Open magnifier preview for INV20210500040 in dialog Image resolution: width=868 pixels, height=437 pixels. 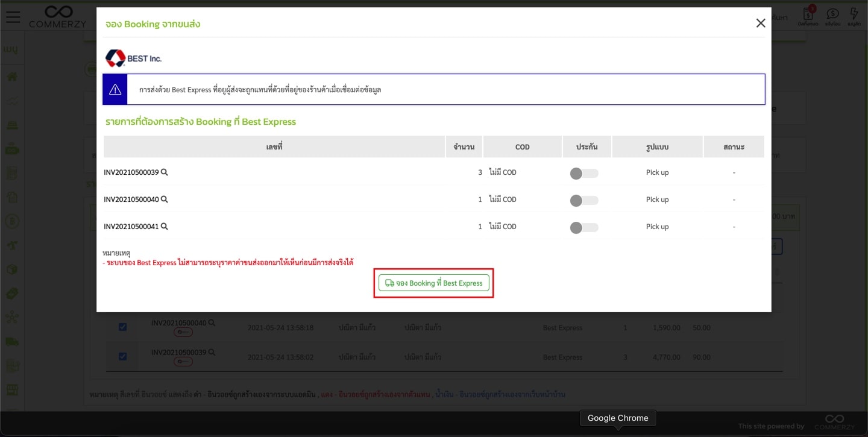[x=165, y=200]
